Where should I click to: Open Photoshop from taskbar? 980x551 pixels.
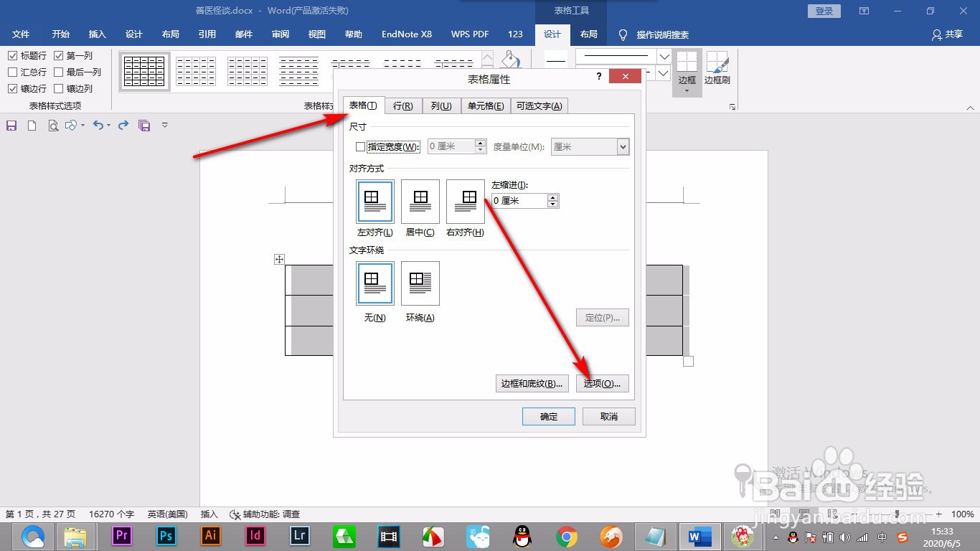click(x=166, y=536)
